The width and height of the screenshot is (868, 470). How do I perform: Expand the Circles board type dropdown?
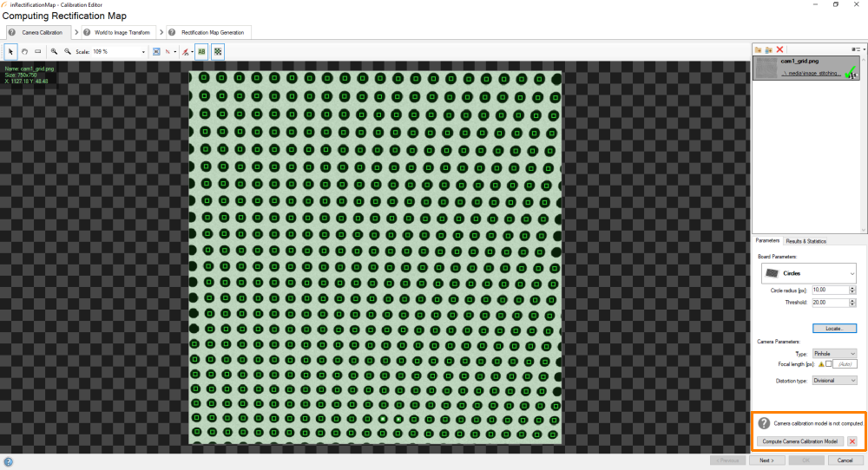coord(808,273)
